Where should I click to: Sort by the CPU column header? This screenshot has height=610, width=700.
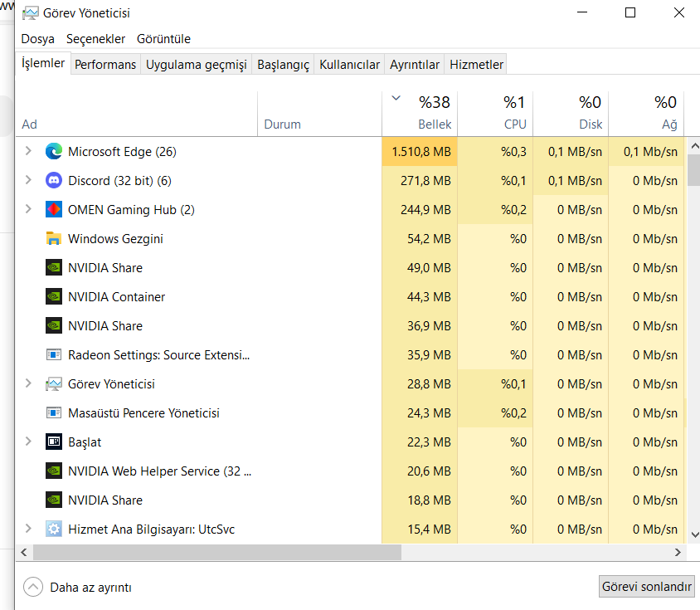[495, 114]
